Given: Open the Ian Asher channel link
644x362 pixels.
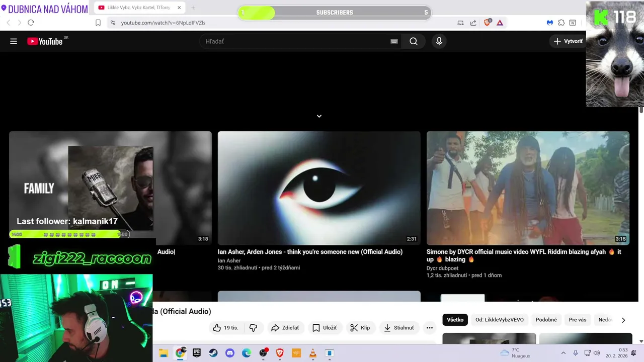Looking at the screenshot, I should [x=229, y=260].
